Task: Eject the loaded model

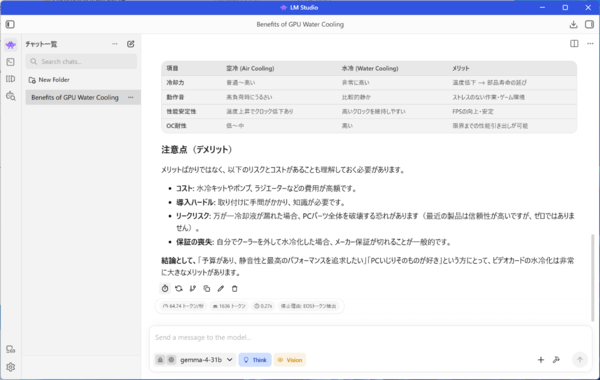Action: click(160, 360)
